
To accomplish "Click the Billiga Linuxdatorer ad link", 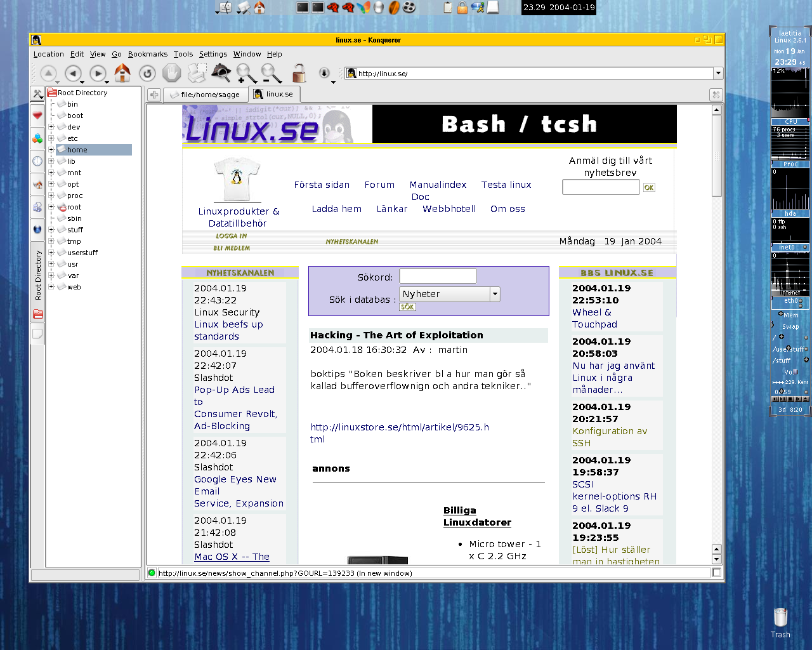I will pyautogui.click(x=477, y=517).
